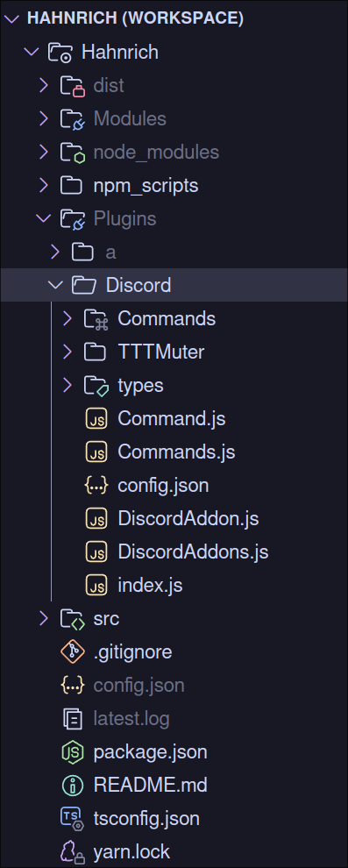Click the JS icon beside DiscordAddon.js
The image size is (348, 868).
[96, 519]
